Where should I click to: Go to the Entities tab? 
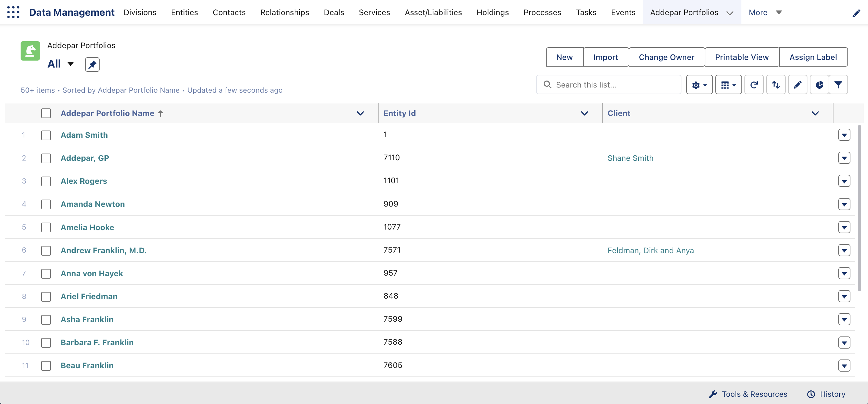click(x=184, y=12)
